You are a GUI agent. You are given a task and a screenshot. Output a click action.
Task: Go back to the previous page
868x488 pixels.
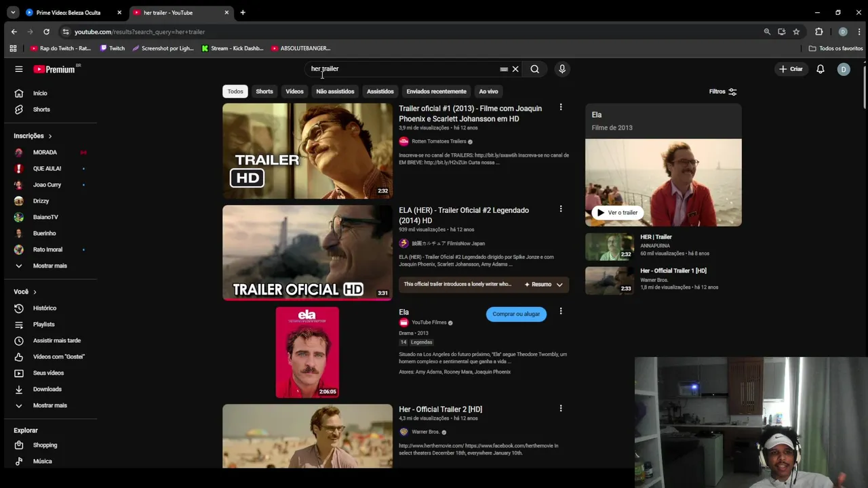coord(14,32)
